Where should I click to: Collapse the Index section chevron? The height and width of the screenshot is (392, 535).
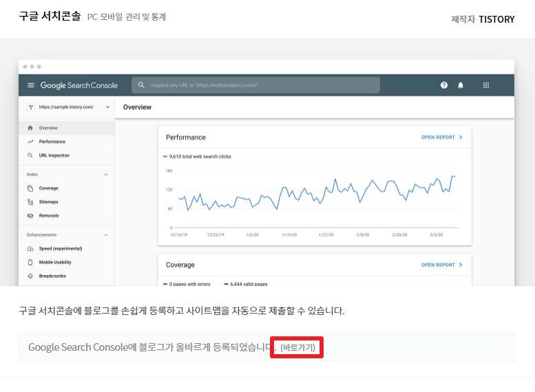(x=106, y=175)
